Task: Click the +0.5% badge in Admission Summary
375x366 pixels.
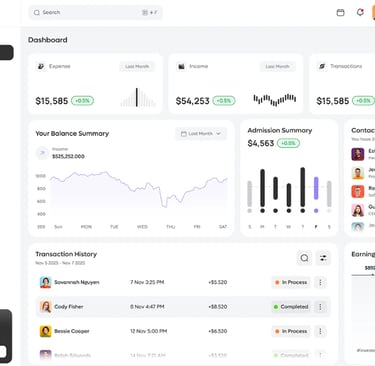Action: pos(288,143)
